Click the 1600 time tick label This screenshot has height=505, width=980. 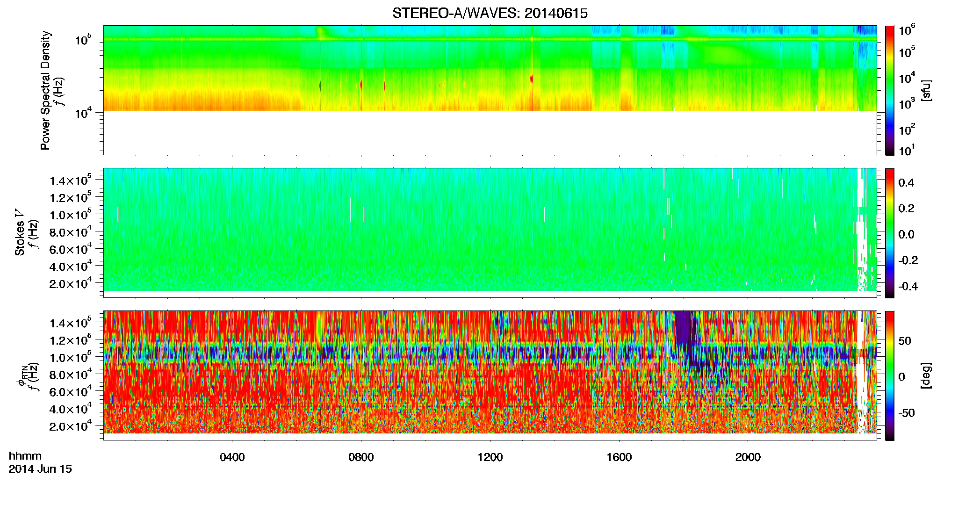[619, 457]
